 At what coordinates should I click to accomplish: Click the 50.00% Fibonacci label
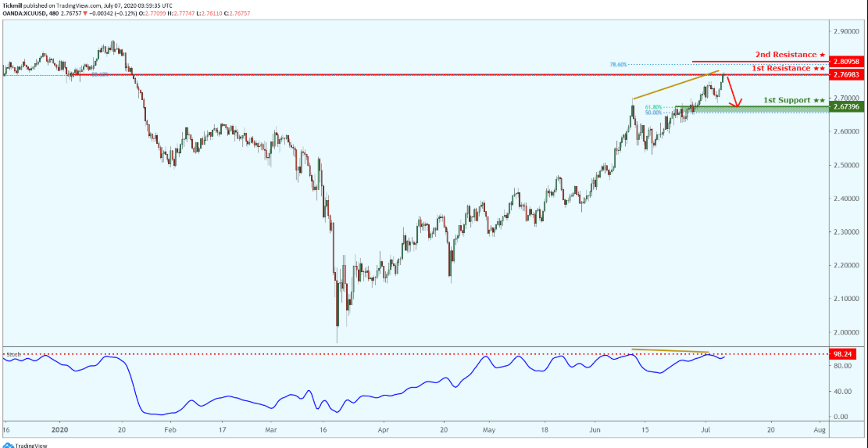click(x=654, y=113)
